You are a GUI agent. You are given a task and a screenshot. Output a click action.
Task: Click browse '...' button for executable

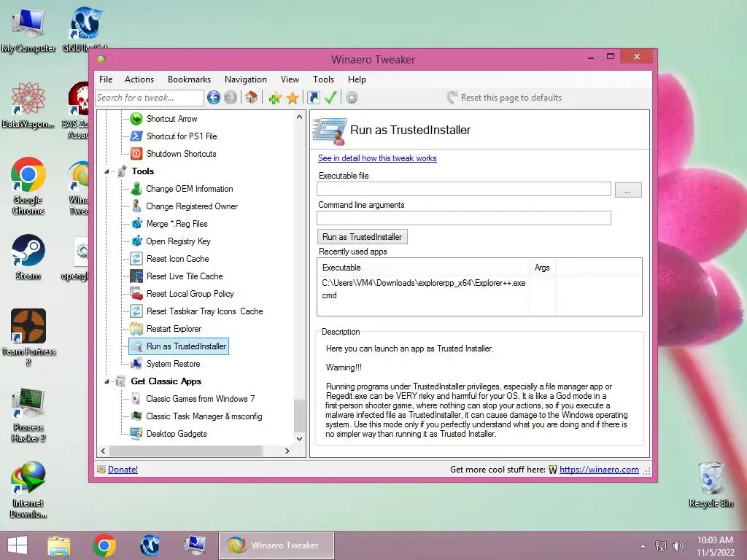click(x=628, y=190)
